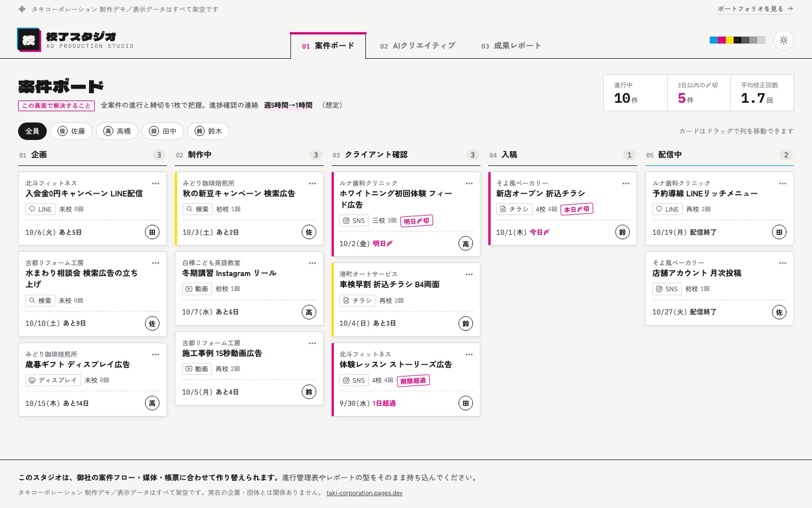Click the 高 avatar on ホワイトニング初回体験 card
This screenshot has height=508, width=812.
coord(466,244)
